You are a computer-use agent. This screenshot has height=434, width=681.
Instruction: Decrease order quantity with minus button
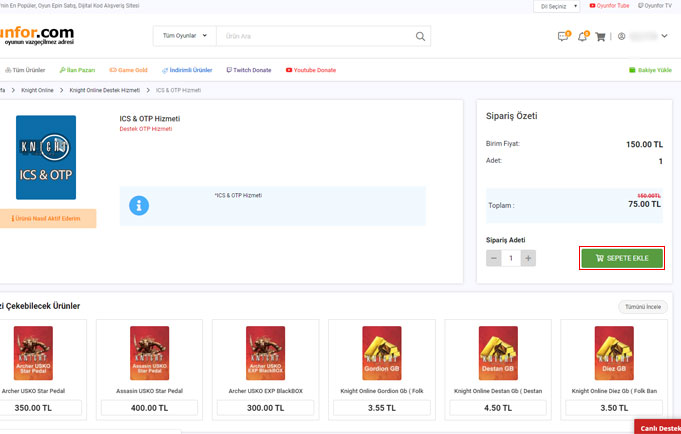tap(494, 258)
